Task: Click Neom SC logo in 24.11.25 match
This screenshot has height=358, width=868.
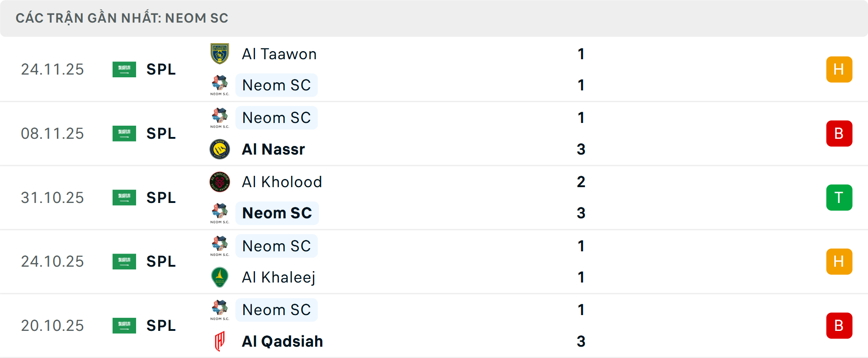Action: click(220, 85)
